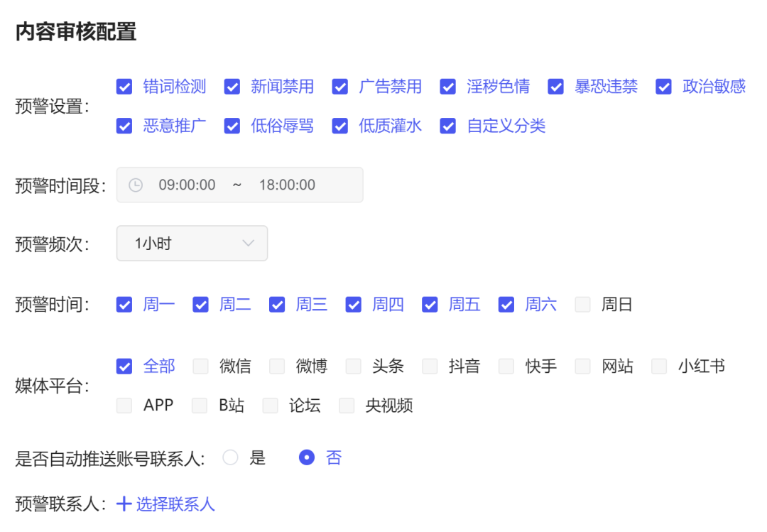Click the dropdown arrow beside 1小时
Image resolution: width=767 pixels, height=532 pixels.
249,243
